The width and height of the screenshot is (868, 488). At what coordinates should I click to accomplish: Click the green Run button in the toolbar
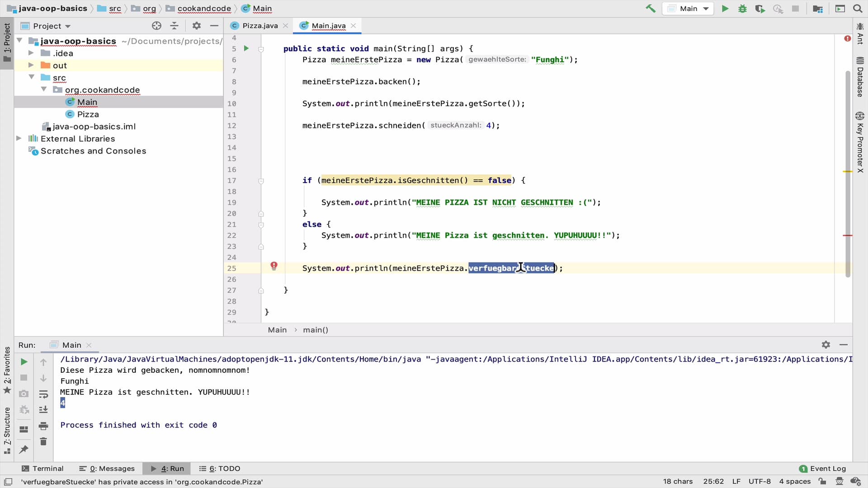point(725,9)
